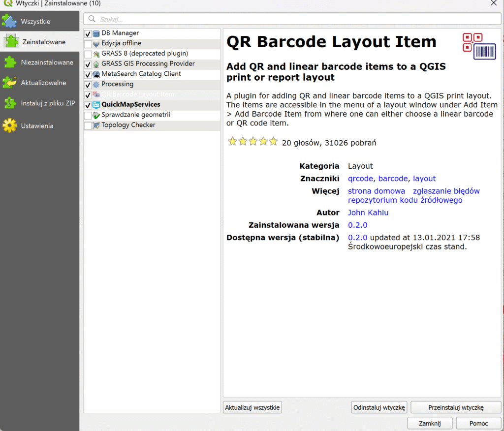The height and width of the screenshot is (431, 504).
Task: Enable the Edycja offline plugin checkbox
Action: click(88, 44)
